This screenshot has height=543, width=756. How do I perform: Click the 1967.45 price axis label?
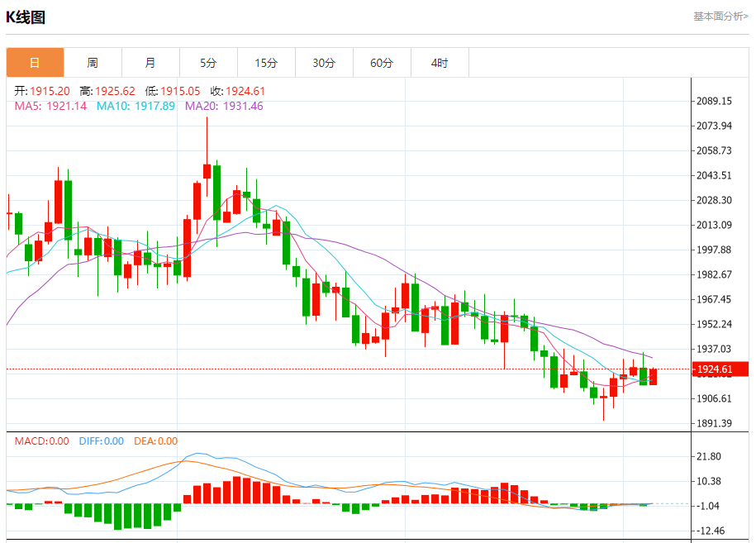pyautogui.click(x=714, y=299)
